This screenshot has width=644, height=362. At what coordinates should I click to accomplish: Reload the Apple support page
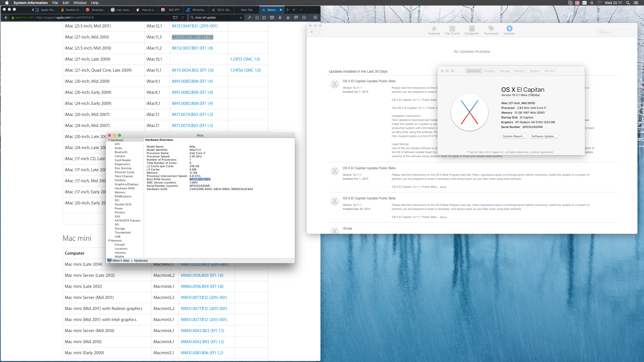click(x=183, y=18)
